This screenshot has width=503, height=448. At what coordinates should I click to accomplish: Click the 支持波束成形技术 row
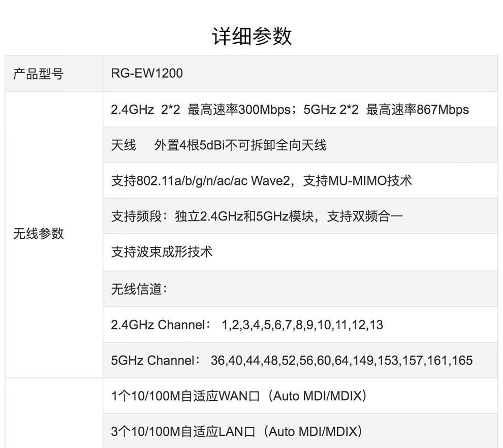click(162, 252)
